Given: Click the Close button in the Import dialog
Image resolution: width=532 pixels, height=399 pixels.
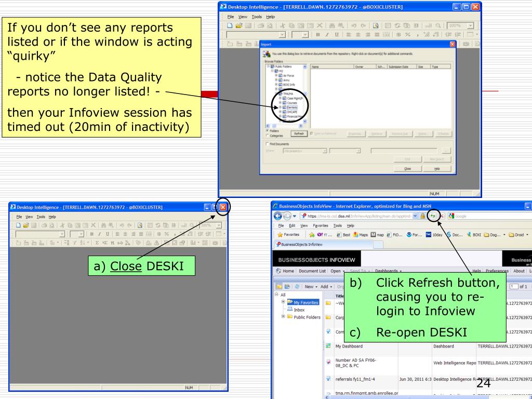Looking at the screenshot, I should tap(407, 169).
